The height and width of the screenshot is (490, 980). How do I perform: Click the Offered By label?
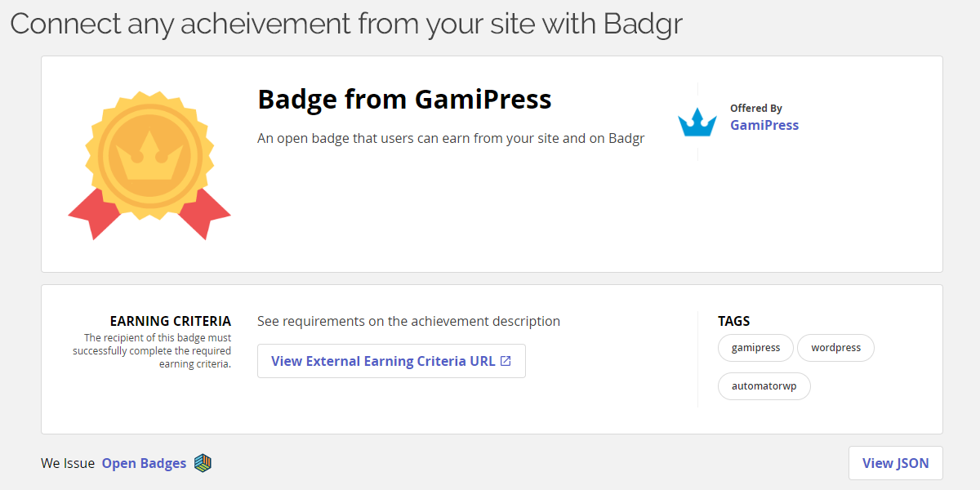[x=756, y=108]
